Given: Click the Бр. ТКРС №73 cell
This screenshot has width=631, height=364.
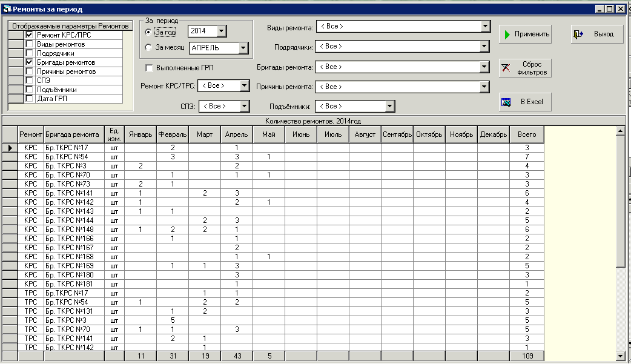Looking at the screenshot, I should tap(74, 184).
